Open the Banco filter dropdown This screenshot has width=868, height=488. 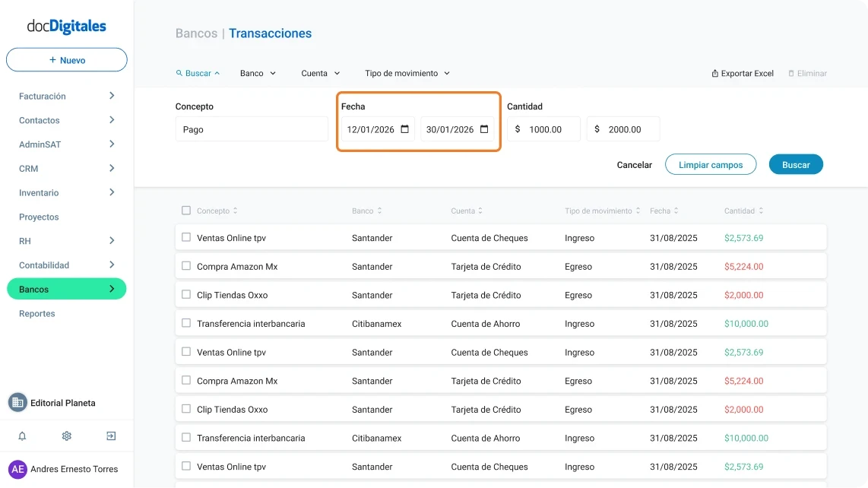tap(257, 73)
